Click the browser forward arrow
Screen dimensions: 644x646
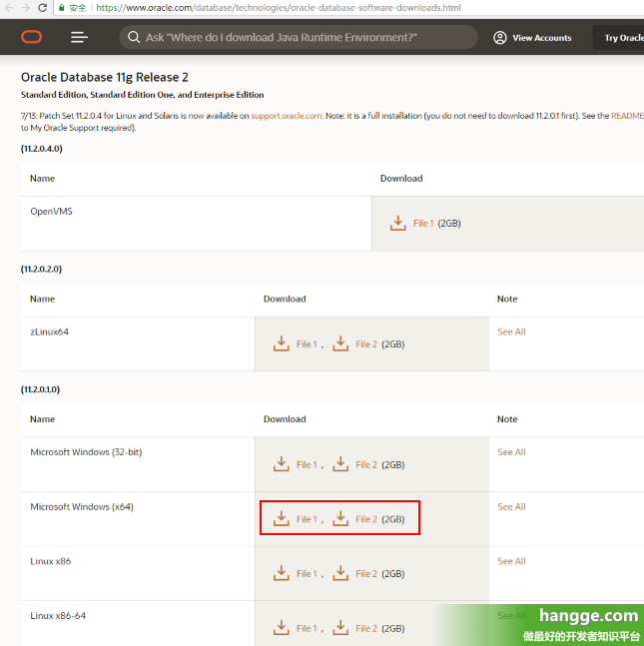25,8
